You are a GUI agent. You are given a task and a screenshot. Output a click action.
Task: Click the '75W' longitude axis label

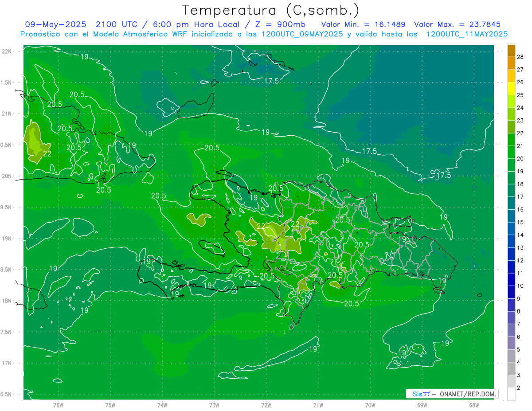[x=110, y=405]
